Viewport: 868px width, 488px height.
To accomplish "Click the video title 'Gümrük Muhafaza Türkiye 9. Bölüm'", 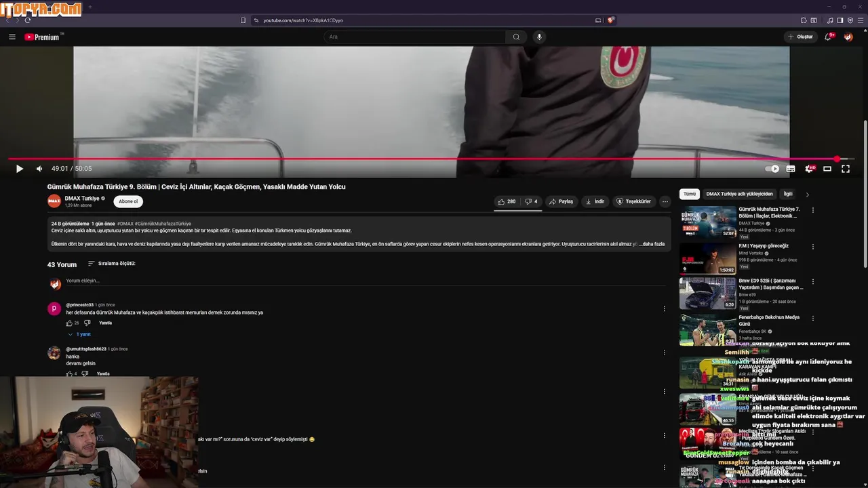I will click(196, 187).
